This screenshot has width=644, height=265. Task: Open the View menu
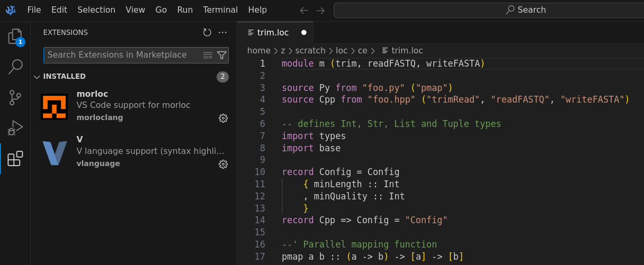point(136,10)
